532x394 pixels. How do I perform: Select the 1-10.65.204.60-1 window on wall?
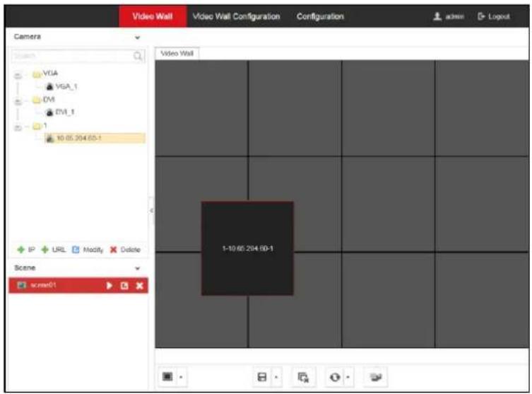click(247, 248)
